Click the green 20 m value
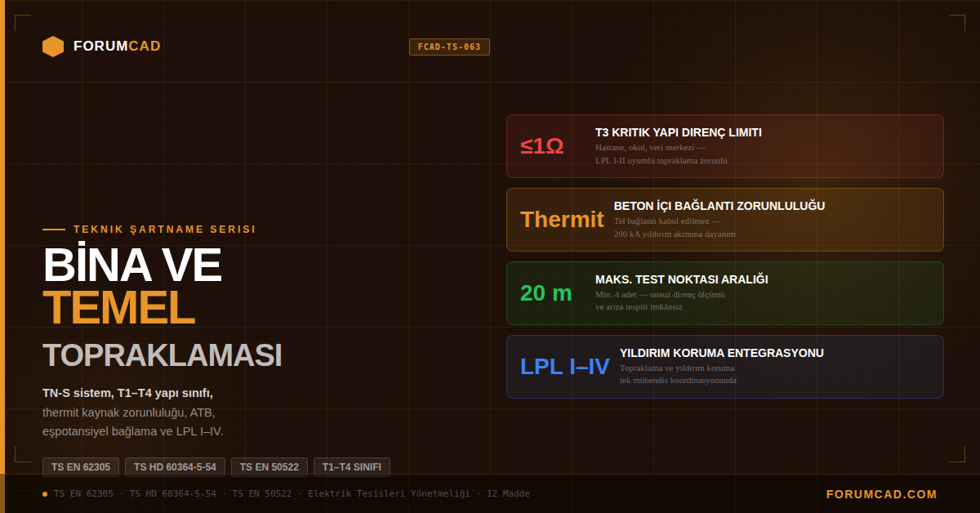Image resolution: width=980 pixels, height=513 pixels. click(x=546, y=293)
